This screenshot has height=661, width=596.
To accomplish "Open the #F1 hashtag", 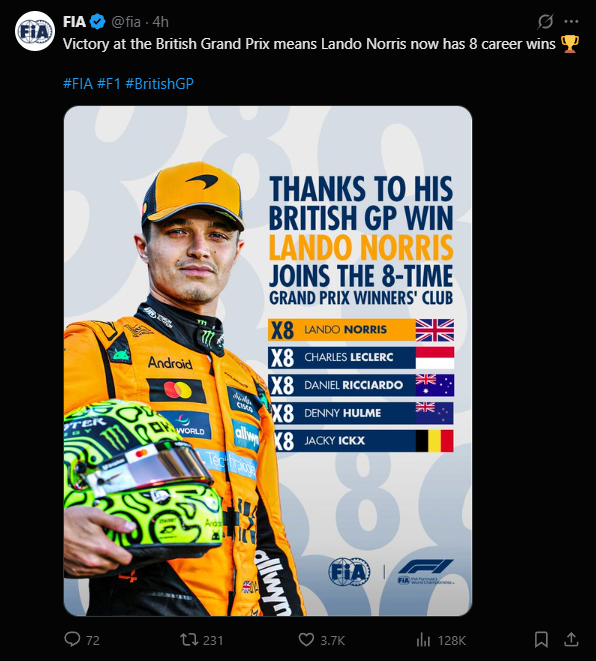I will coord(109,83).
